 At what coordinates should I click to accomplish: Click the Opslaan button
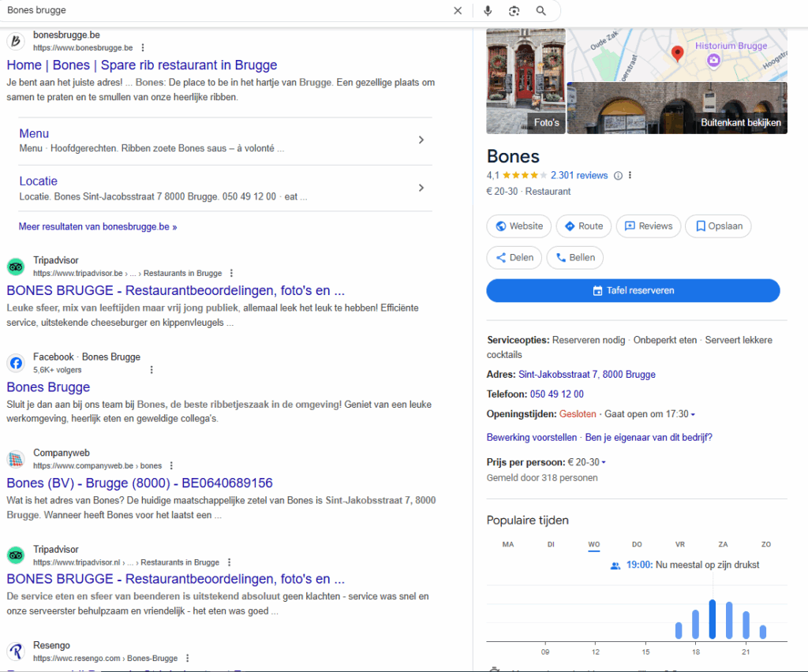pos(718,226)
